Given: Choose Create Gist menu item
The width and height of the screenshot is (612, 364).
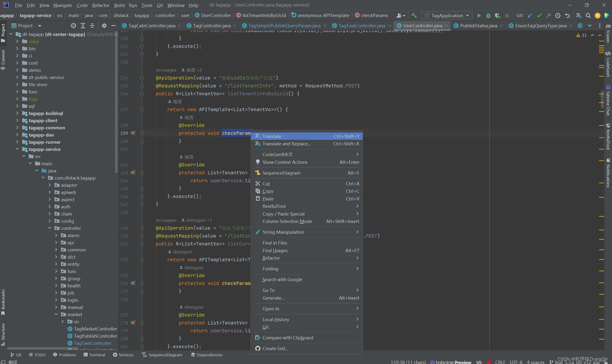Looking at the screenshot, I should [307, 348].
